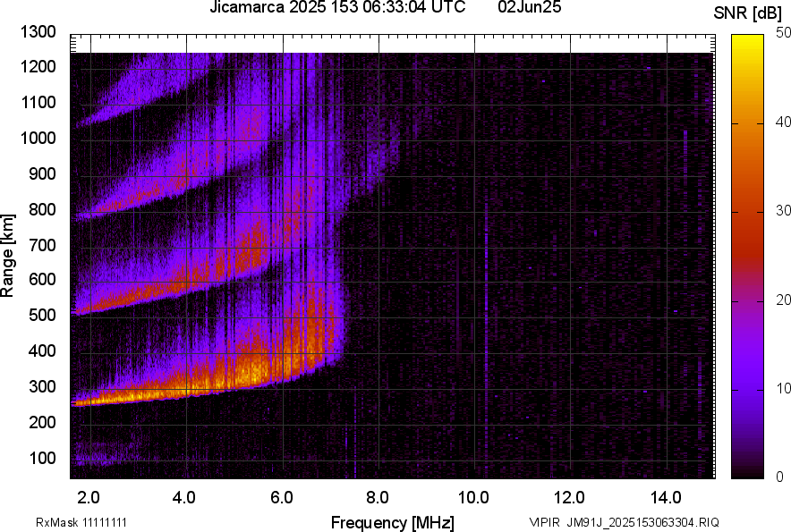
Task: Click the date label '02Jun25'
Action: (529, 7)
